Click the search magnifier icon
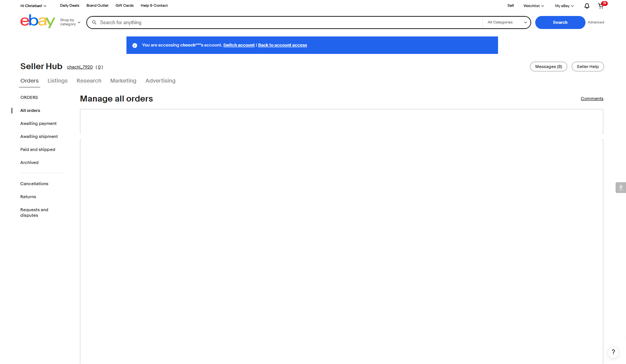This screenshot has width=626, height=364. (x=94, y=22)
